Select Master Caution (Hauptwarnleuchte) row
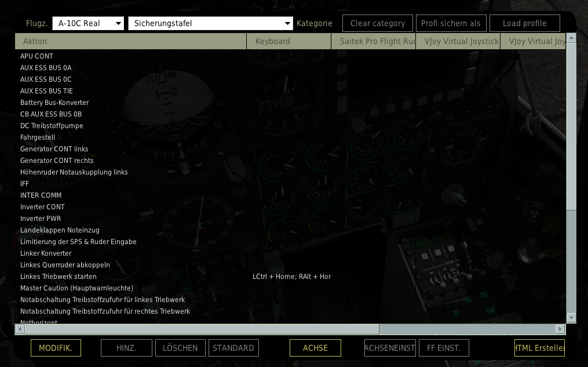Screen dimensions: 588x367 (x=290, y=289)
